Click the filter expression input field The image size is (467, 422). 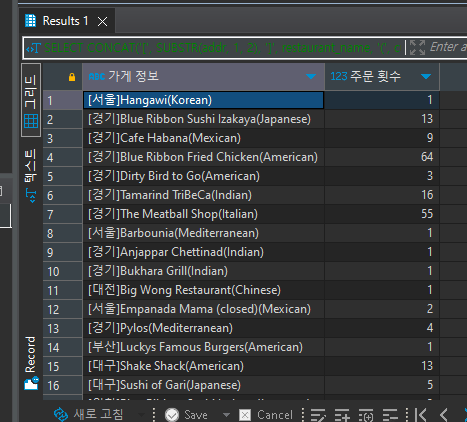click(x=448, y=47)
